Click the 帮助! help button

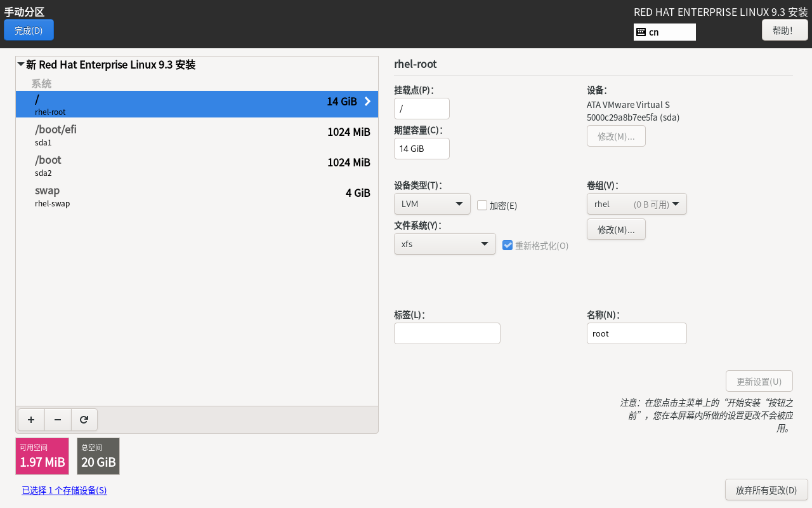point(785,30)
